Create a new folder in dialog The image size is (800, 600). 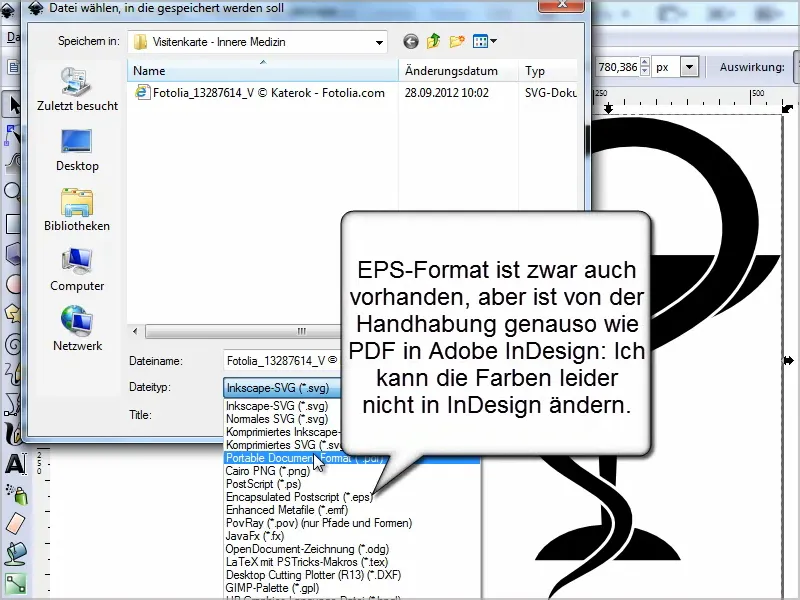pyautogui.click(x=457, y=41)
